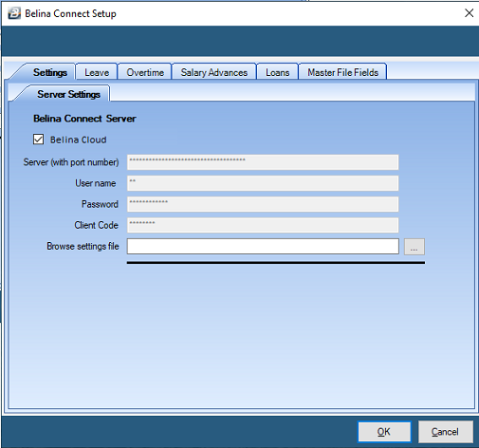Click the Belina Connect Server heading
This screenshot has height=448, width=479.
point(84,119)
